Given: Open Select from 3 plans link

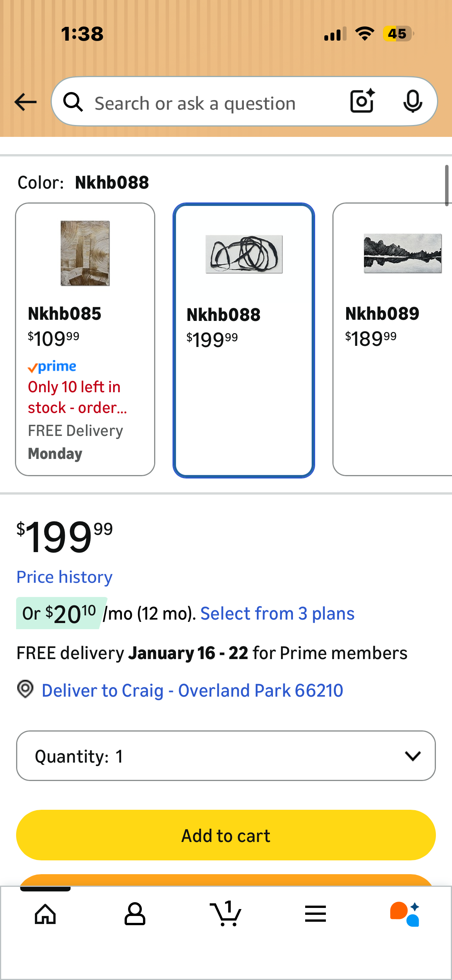Looking at the screenshot, I should 277,613.
